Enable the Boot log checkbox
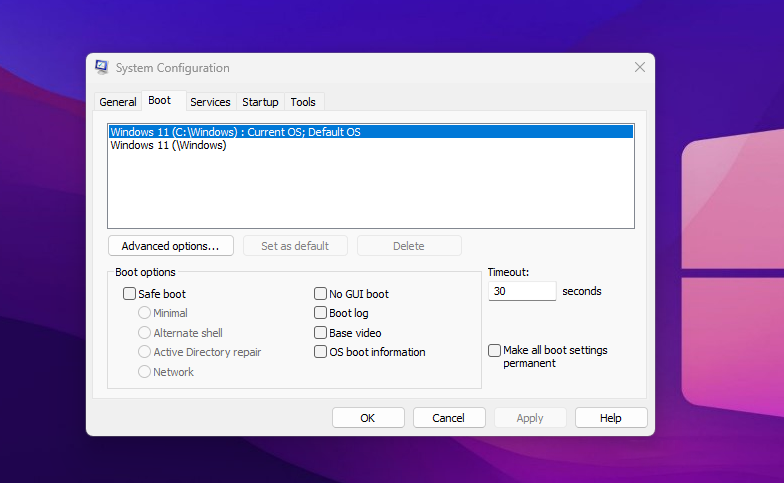This screenshot has width=784, height=483. click(x=321, y=313)
